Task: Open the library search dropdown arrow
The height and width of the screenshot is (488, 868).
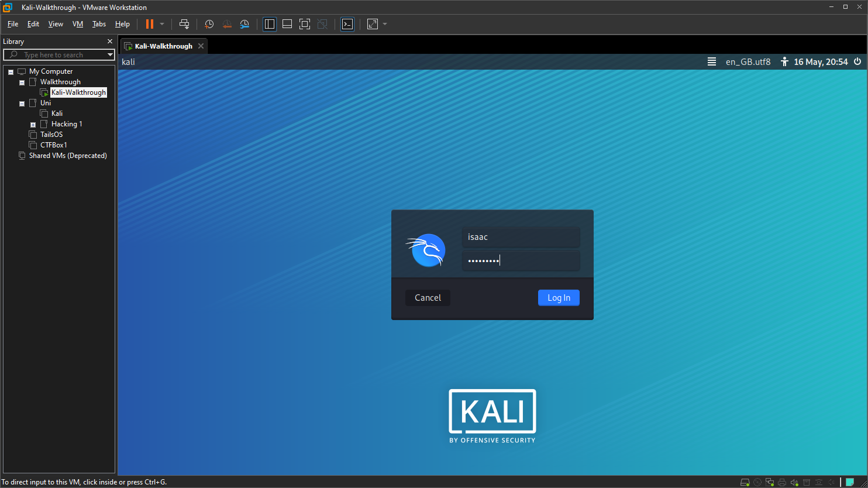Action: point(110,55)
